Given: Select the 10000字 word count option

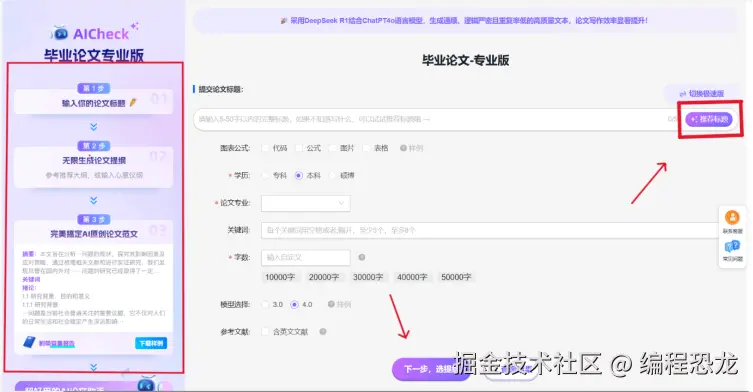Looking at the screenshot, I should [280, 277].
